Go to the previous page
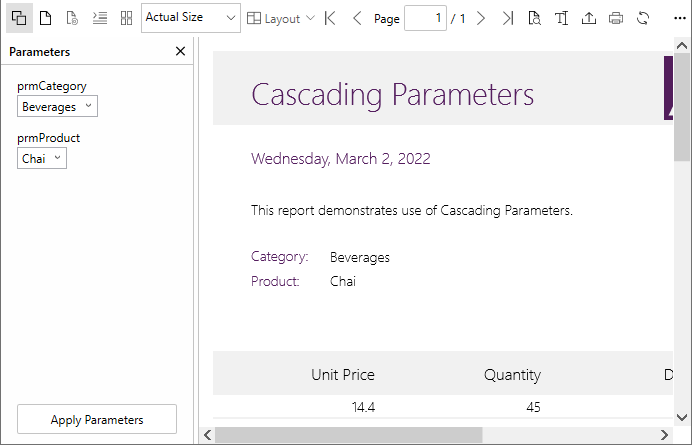Screen dimensions: 692x445 click(x=357, y=18)
